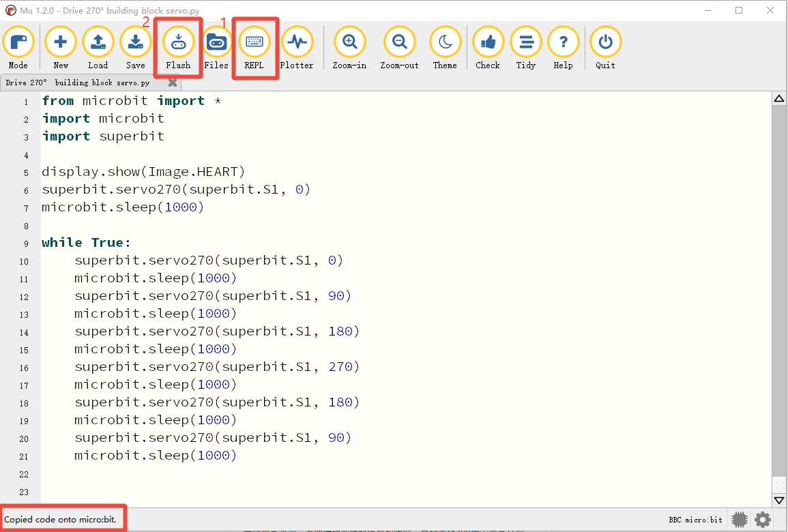Open the Help documentation
This screenshot has width=788, height=532.
564,48
